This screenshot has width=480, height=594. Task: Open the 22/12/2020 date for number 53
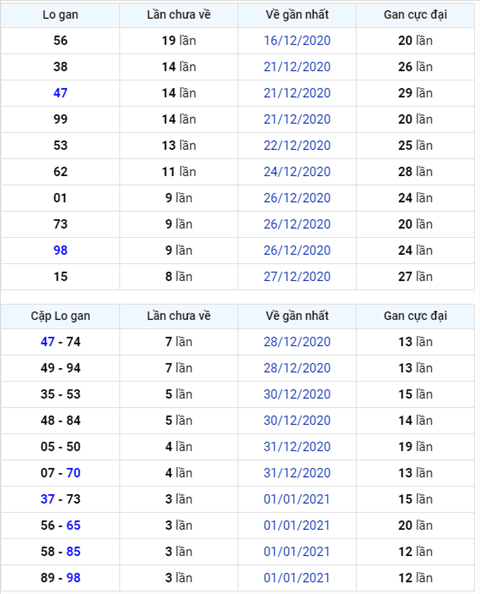(297, 145)
